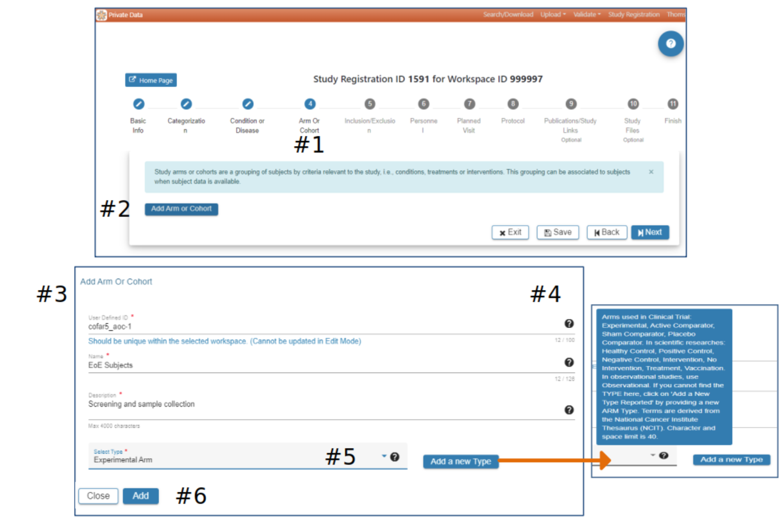Open Search/Download in top navigation
The width and height of the screenshot is (784, 532).
tap(508, 14)
